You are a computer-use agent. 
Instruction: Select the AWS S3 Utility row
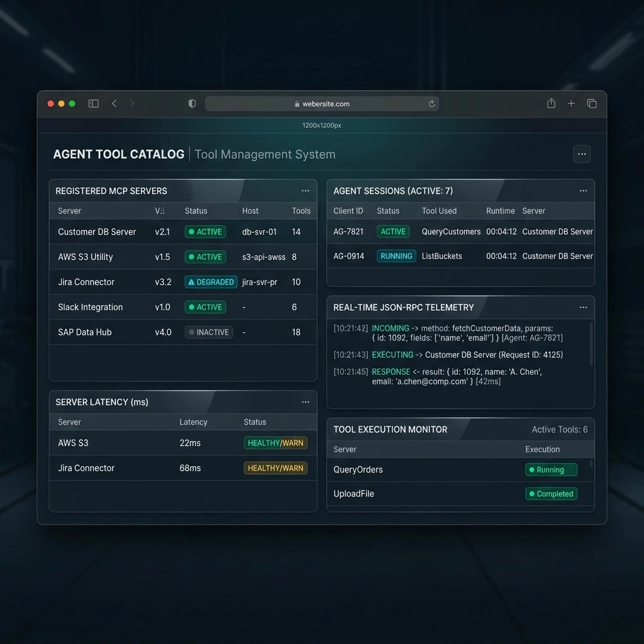click(x=183, y=257)
